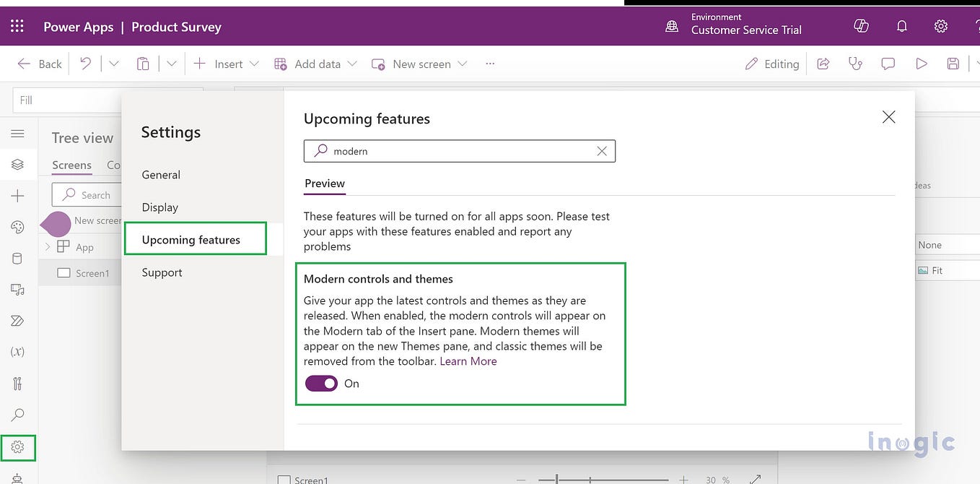Open the Insert menu
The height and width of the screenshot is (484, 980).
226,64
